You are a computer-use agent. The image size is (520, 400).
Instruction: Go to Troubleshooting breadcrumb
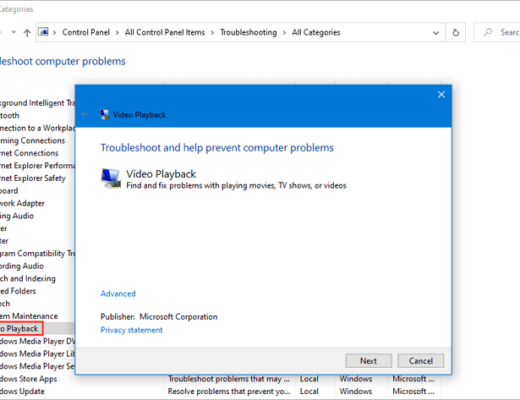click(248, 32)
